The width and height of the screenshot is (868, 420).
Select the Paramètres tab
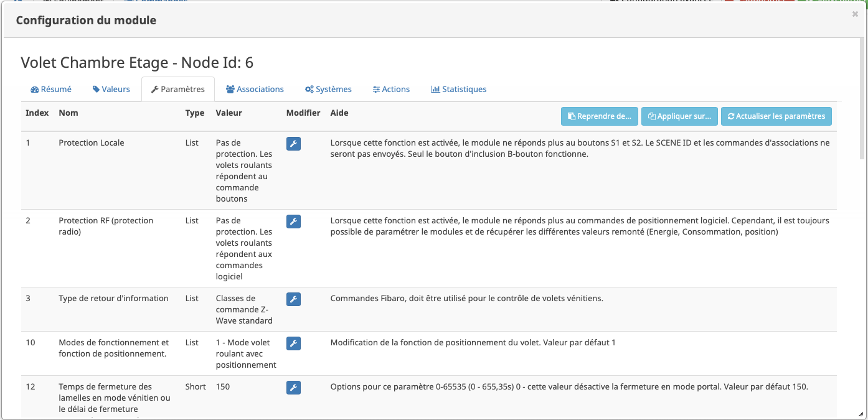178,89
